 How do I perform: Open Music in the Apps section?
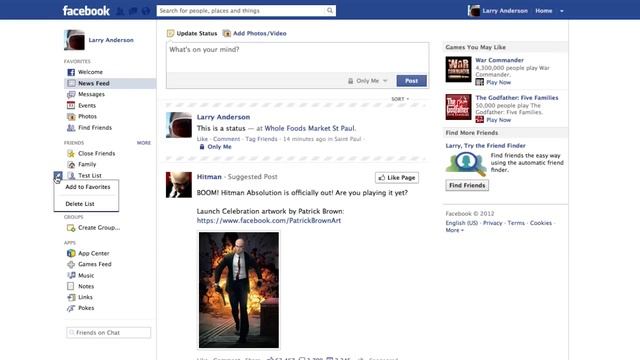(x=86, y=276)
